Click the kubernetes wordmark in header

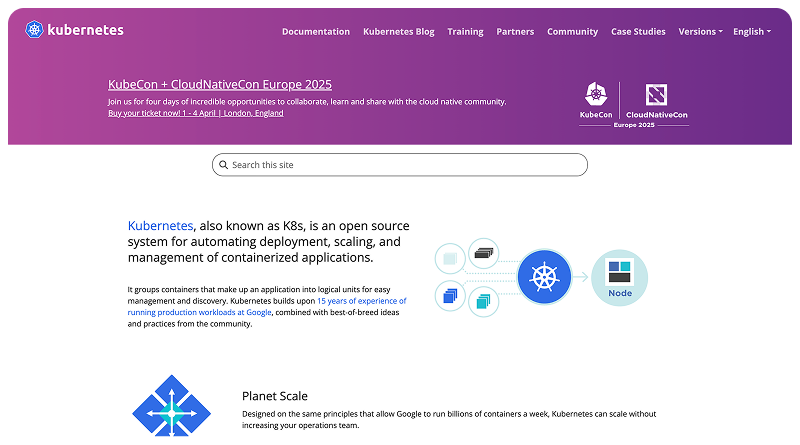pyautogui.click(x=85, y=30)
